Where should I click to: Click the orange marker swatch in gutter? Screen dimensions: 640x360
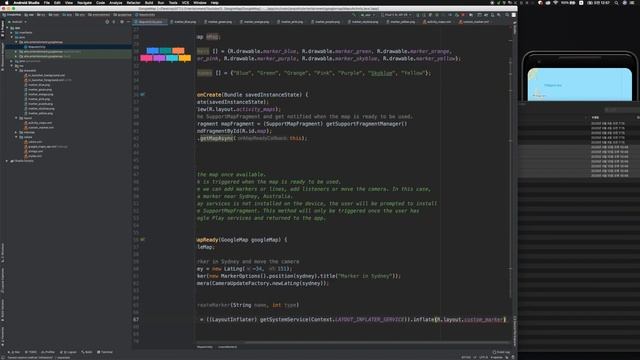178,51
